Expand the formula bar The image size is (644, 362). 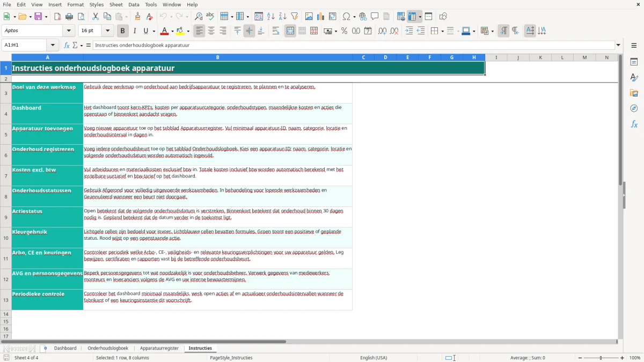(619, 45)
